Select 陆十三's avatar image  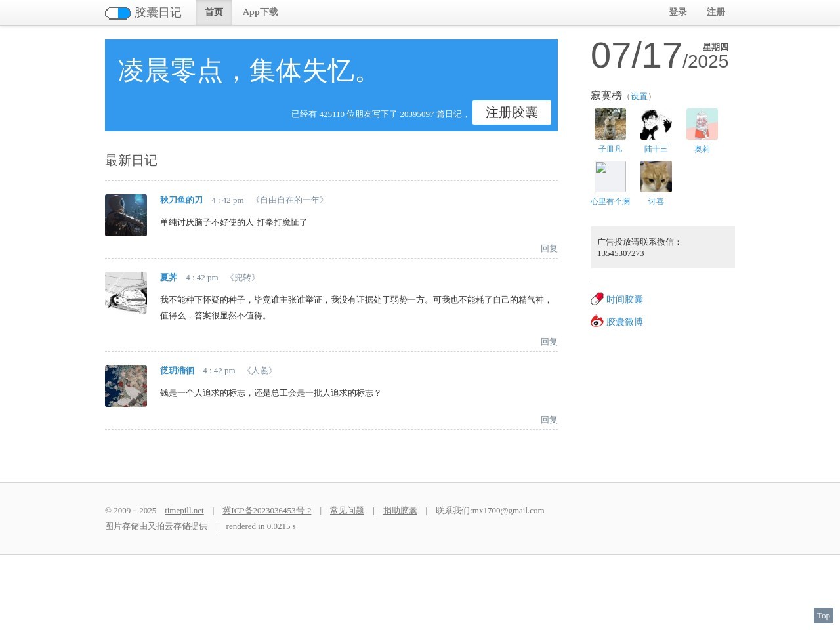(656, 123)
